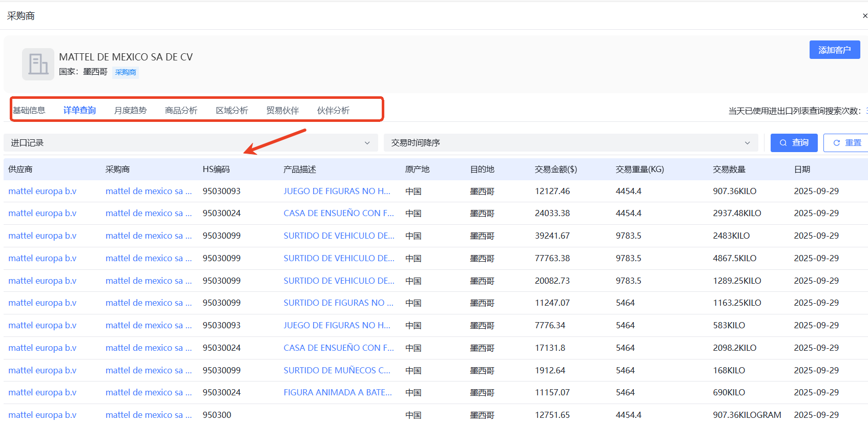The width and height of the screenshot is (868, 423).
Task: Open buyer mattel de mexico in 39241.67 row
Action: [x=149, y=236]
